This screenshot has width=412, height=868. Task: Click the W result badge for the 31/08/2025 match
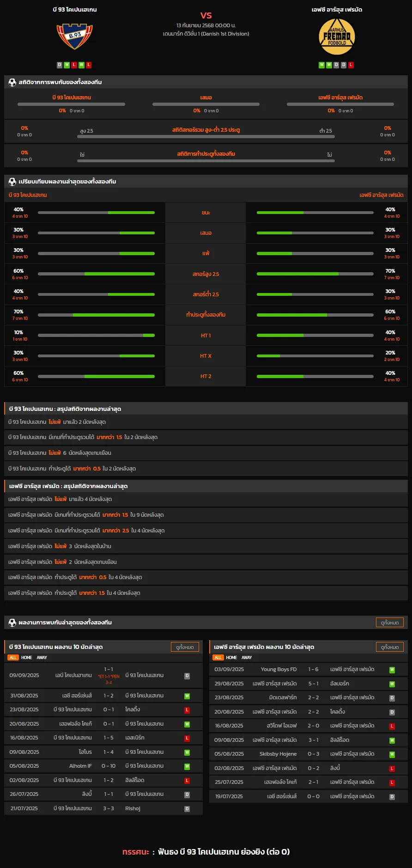[187, 696]
